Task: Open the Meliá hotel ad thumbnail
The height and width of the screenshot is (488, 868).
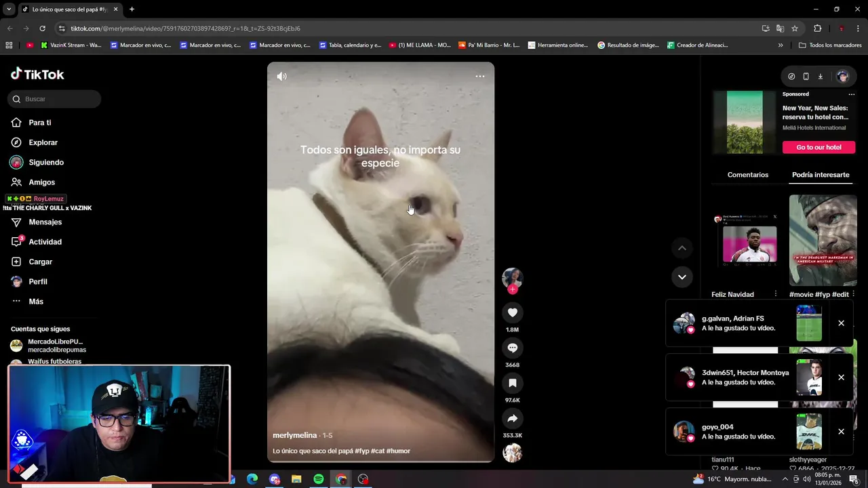Action: pyautogui.click(x=745, y=122)
